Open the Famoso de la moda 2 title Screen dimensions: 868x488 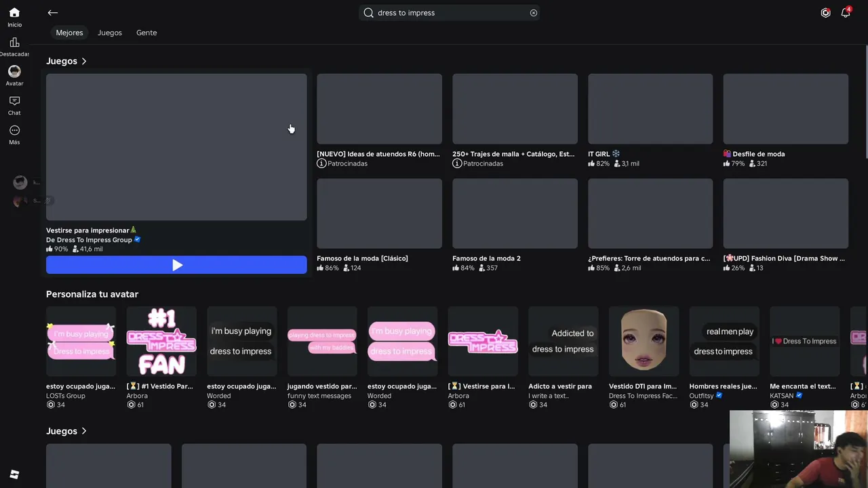click(x=486, y=258)
